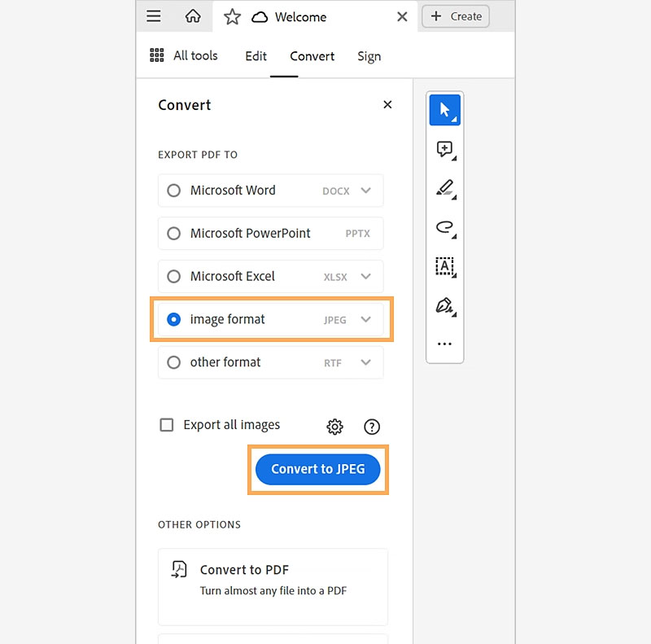Select the highlighter pen tool
This screenshot has height=644, width=651.
coord(444,188)
